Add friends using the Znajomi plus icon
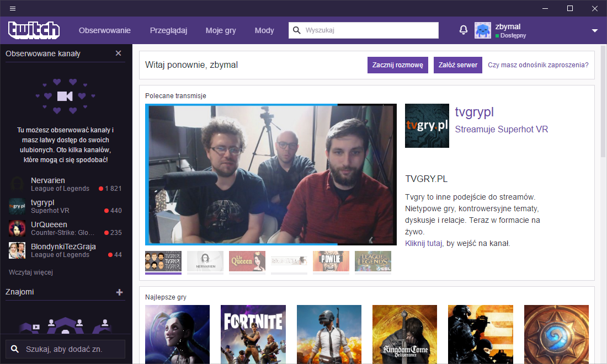607x364 pixels. coord(119,292)
